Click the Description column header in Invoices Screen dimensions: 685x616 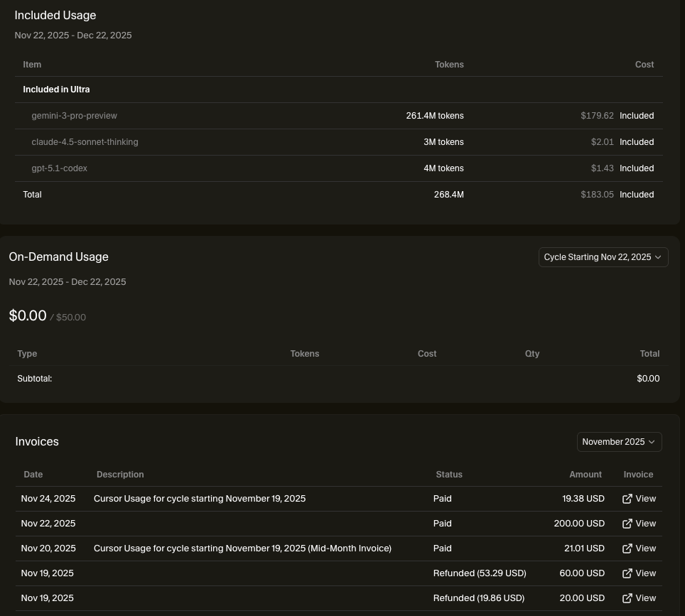pos(120,475)
